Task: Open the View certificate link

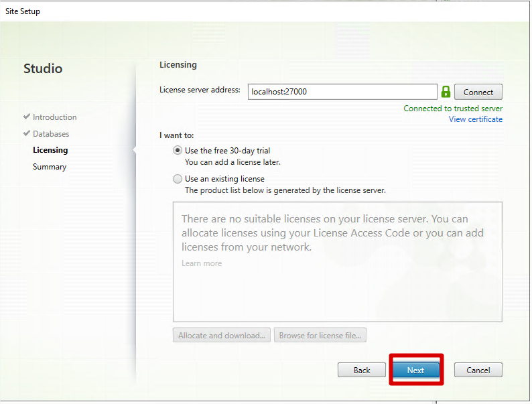Action: (x=475, y=119)
